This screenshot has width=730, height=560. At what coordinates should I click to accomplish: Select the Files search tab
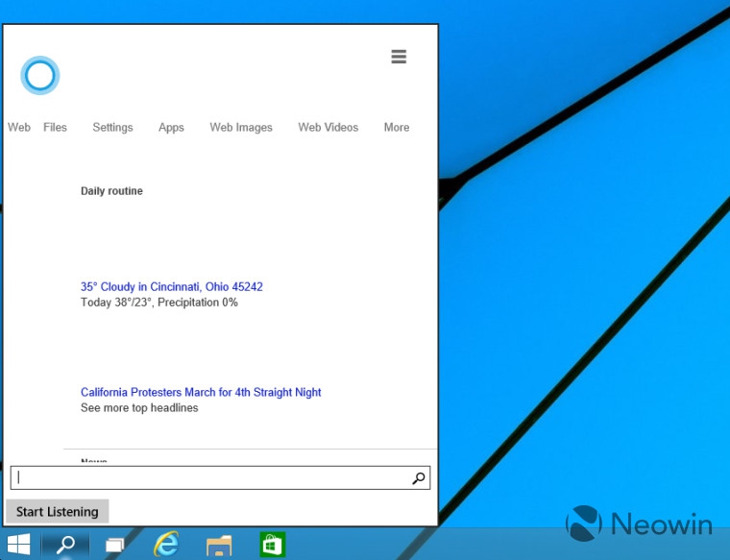pyautogui.click(x=55, y=128)
